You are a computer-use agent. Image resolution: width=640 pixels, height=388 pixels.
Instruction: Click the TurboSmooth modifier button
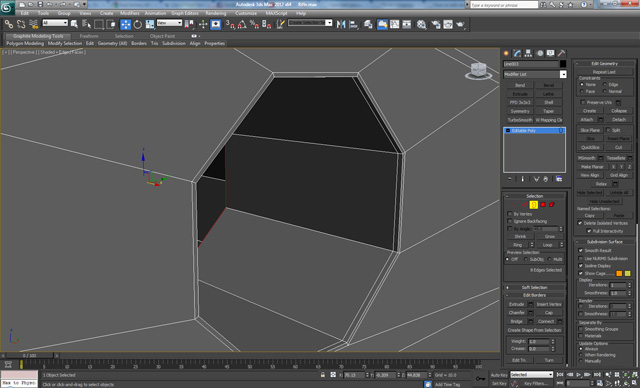pyautogui.click(x=520, y=120)
